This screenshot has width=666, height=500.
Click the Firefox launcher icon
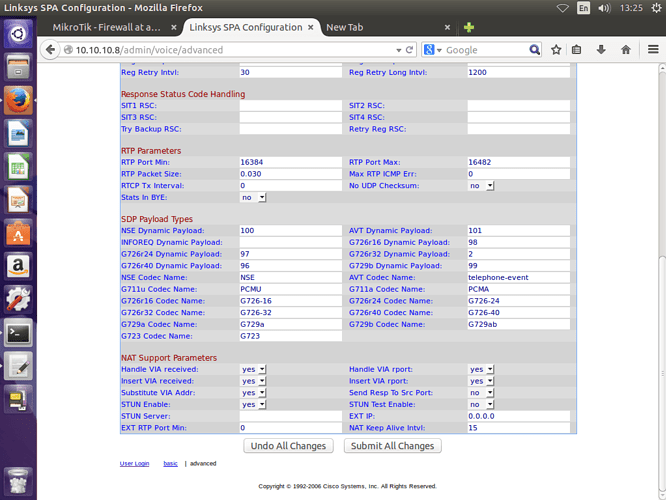pos(18,100)
